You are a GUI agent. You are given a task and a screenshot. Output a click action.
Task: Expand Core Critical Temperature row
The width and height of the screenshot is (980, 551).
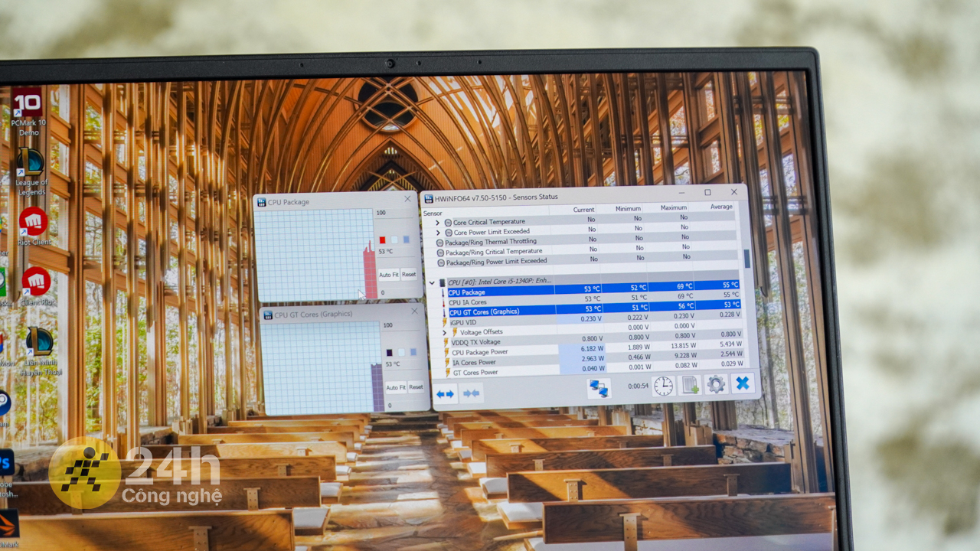tap(438, 223)
